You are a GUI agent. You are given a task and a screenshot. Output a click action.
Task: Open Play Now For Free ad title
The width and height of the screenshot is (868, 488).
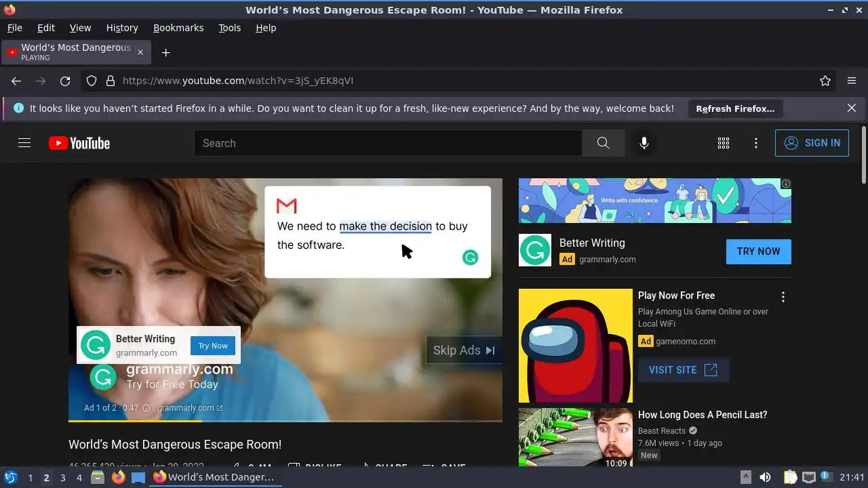click(x=676, y=296)
